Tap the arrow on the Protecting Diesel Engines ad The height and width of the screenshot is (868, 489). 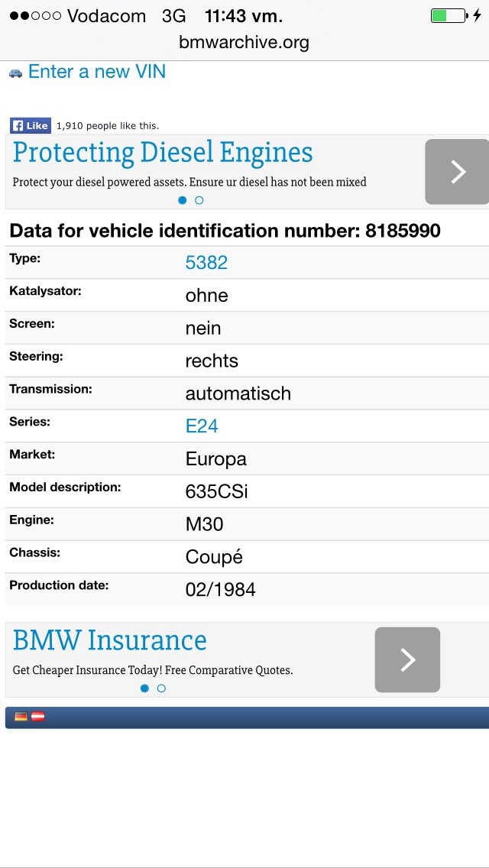(457, 172)
